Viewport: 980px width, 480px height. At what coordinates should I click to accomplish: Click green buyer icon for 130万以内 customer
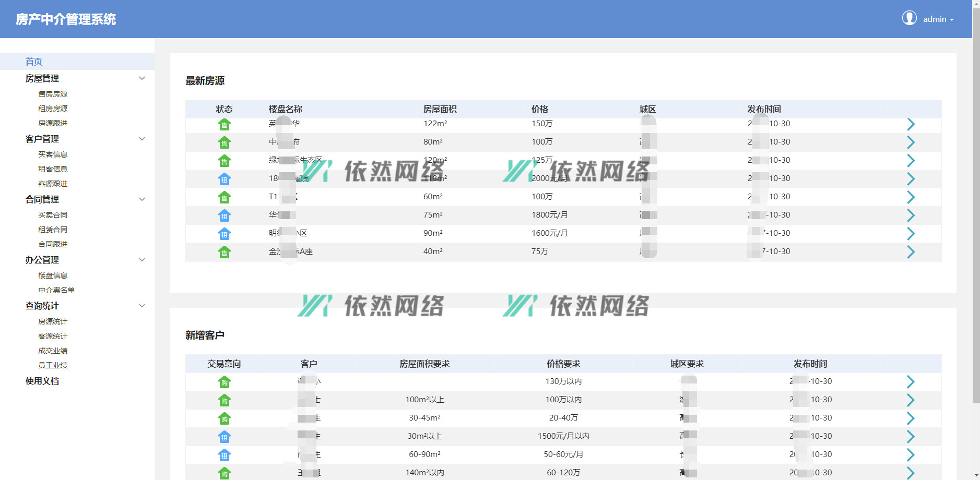coord(224,382)
